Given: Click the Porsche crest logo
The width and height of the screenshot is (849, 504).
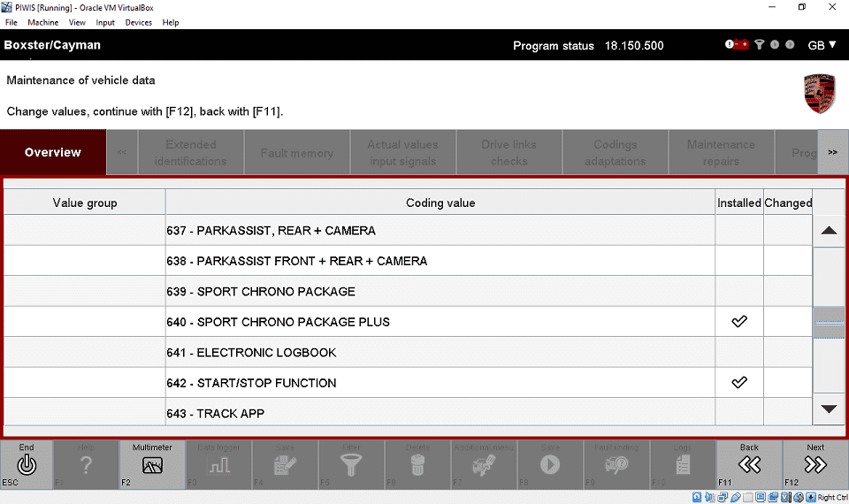Looking at the screenshot, I should [x=819, y=93].
